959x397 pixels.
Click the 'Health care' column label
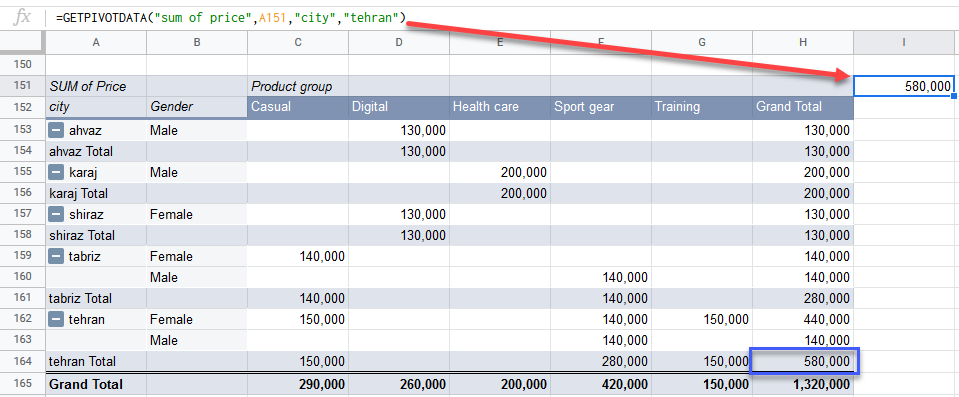point(500,107)
